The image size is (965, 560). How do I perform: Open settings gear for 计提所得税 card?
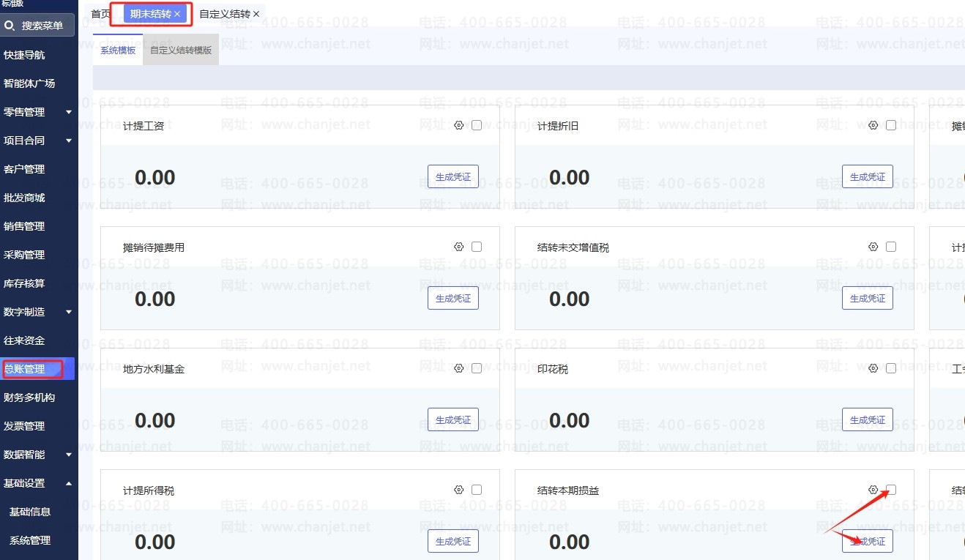tap(459, 490)
